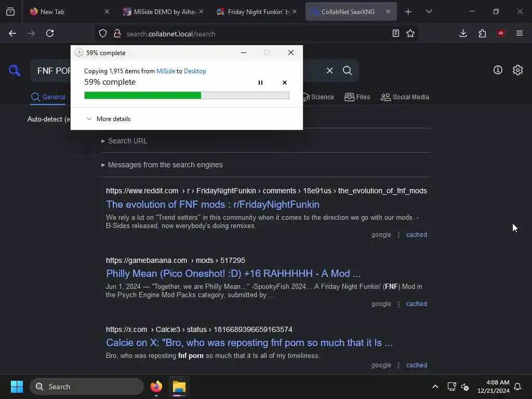Submit search with the magnifier button

tap(347, 71)
